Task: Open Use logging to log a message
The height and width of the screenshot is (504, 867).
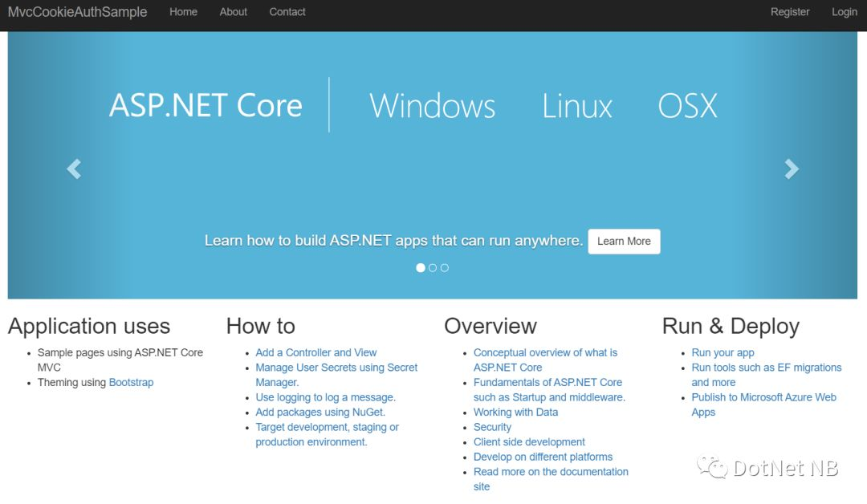Action: tap(326, 397)
